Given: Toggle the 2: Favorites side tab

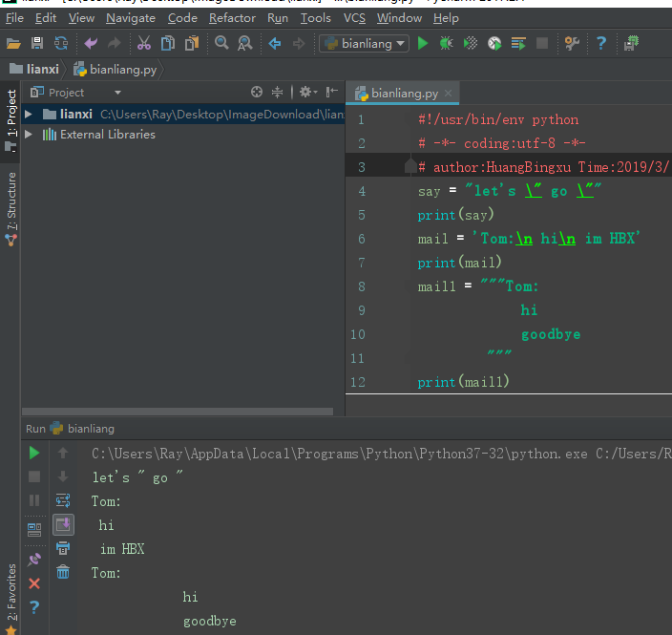Looking at the screenshot, I should (x=10, y=599).
